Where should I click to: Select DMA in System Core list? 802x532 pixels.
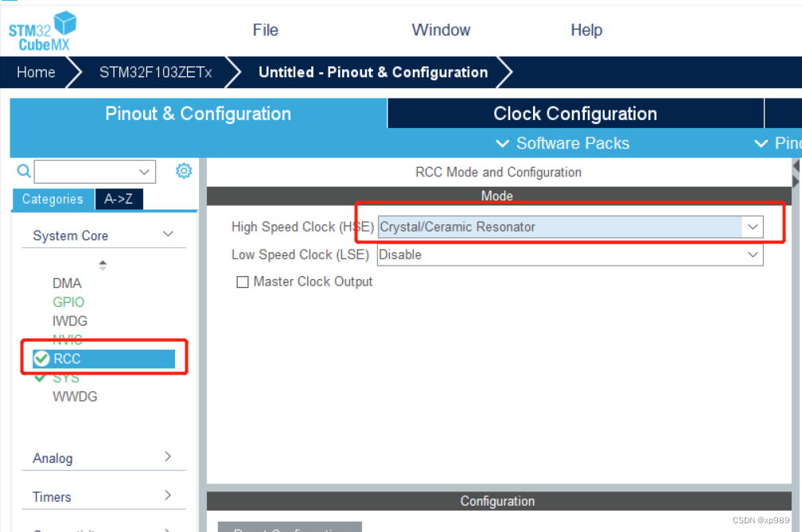pyautogui.click(x=67, y=283)
